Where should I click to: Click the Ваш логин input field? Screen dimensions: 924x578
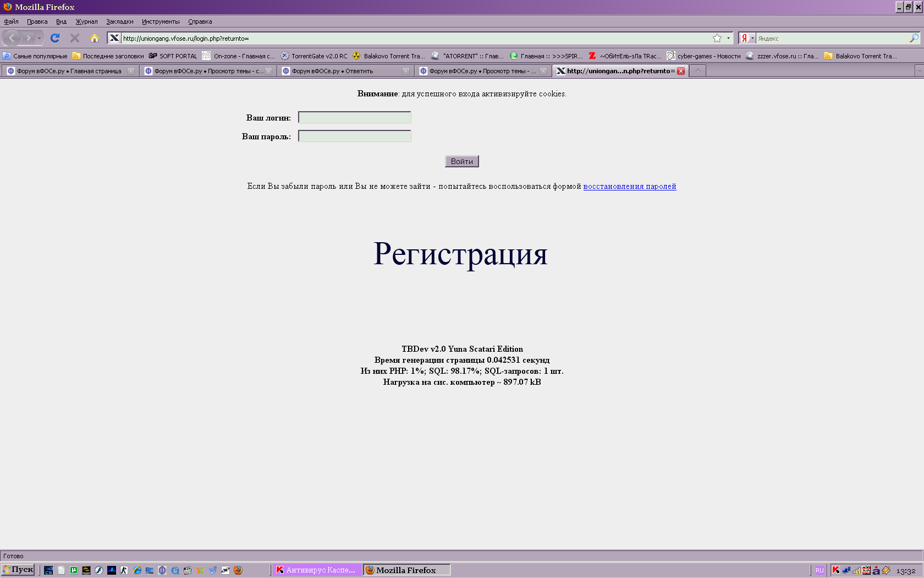(355, 117)
